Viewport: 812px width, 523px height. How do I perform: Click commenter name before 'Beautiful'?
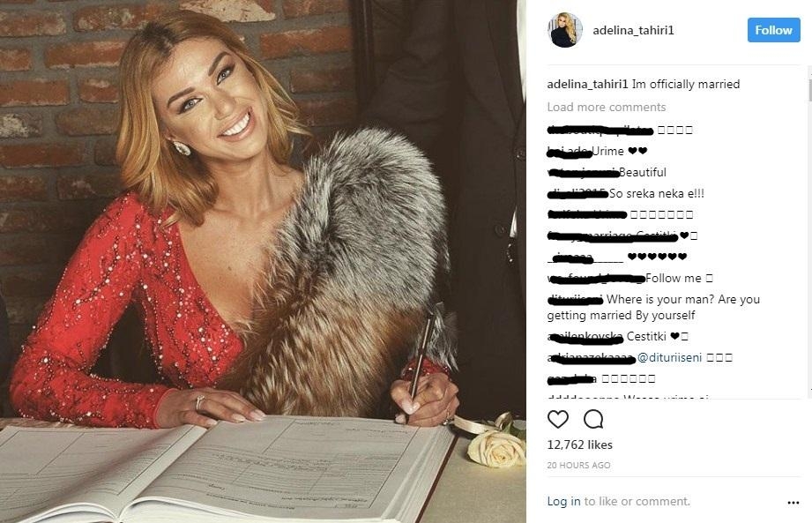tap(583, 172)
